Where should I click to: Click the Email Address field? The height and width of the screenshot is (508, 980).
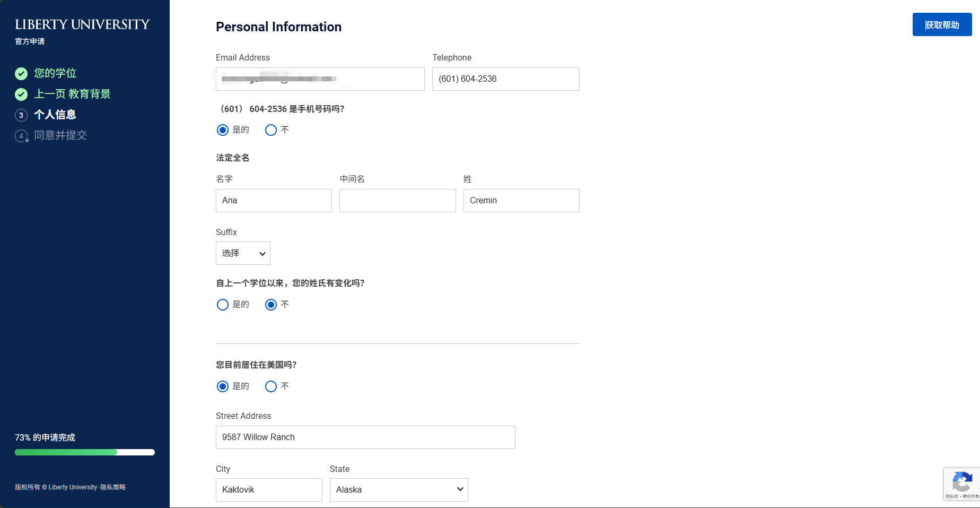320,79
